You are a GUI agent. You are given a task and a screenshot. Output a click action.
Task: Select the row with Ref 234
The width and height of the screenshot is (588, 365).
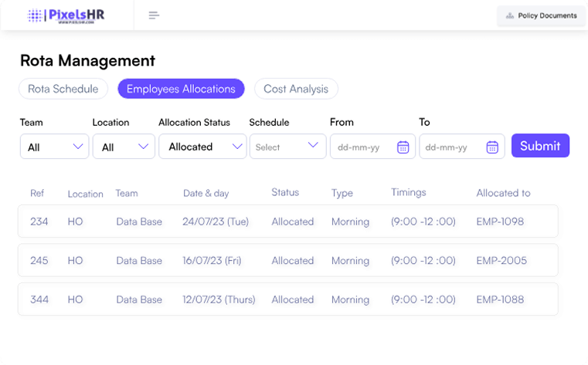287,221
